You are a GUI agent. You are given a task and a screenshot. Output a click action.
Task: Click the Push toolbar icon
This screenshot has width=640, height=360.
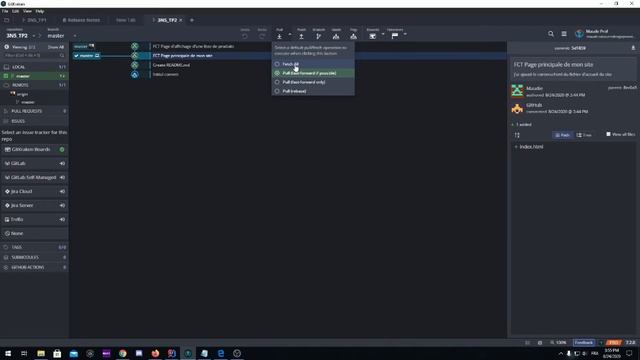coord(301,36)
